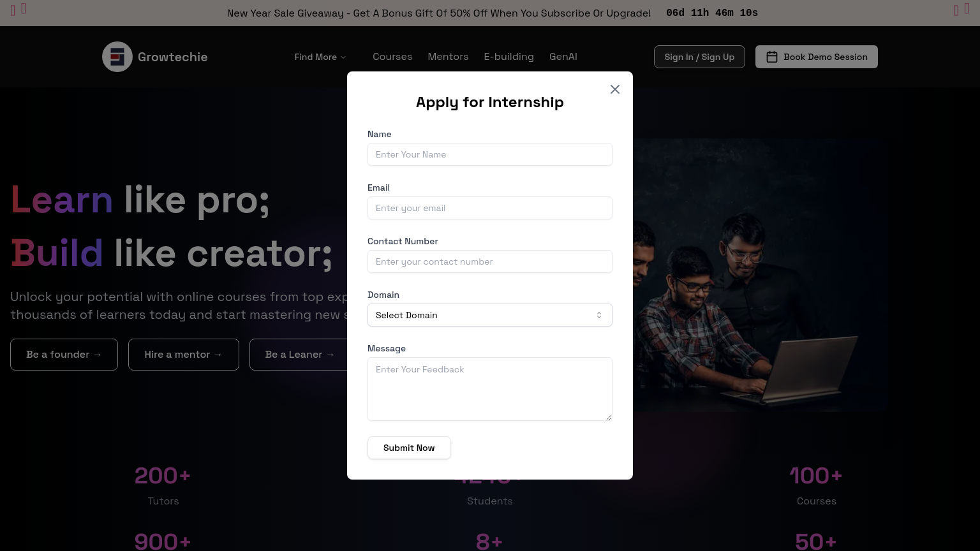Close the Apply for Internship dialog

615,89
